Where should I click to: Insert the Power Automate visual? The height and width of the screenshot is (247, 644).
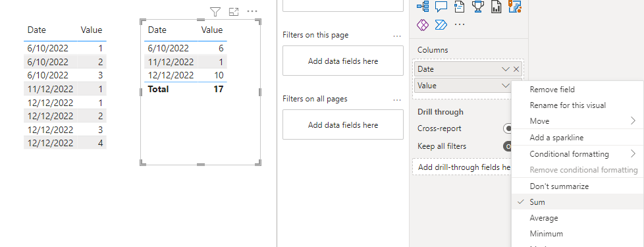click(441, 25)
